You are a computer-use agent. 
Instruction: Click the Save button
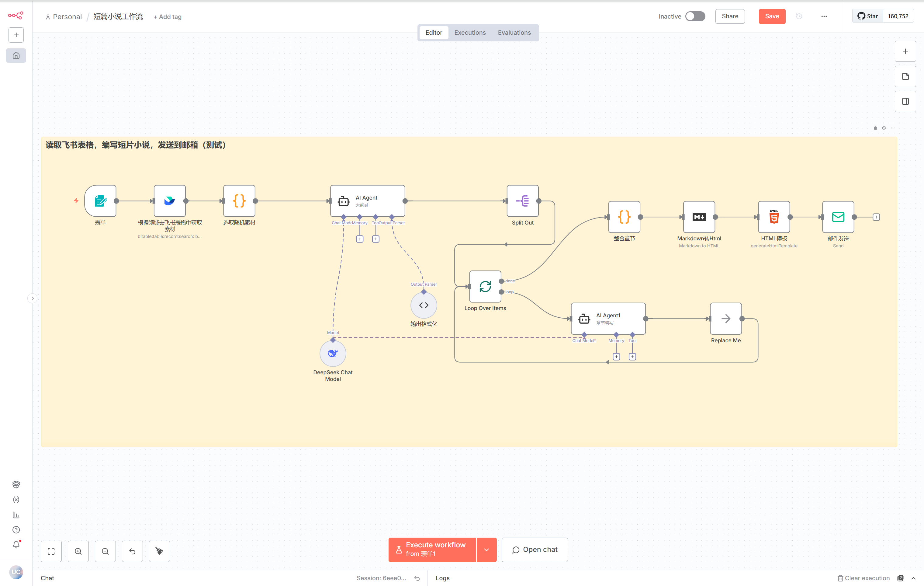click(x=772, y=16)
